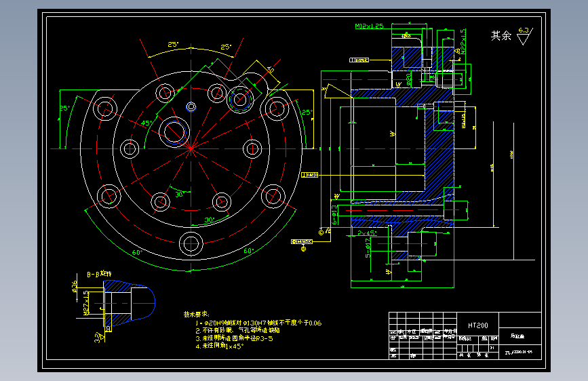Click the 3.2 roughness value in B-B view
The image size is (588, 381).
click(97, 338)
